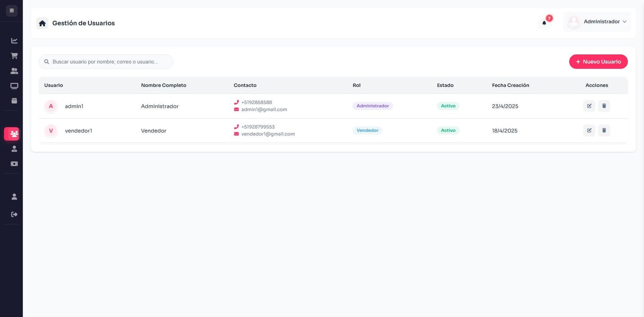644x317 pixels.
Task: Open the shopping cart section
Action: pos(14,56)
